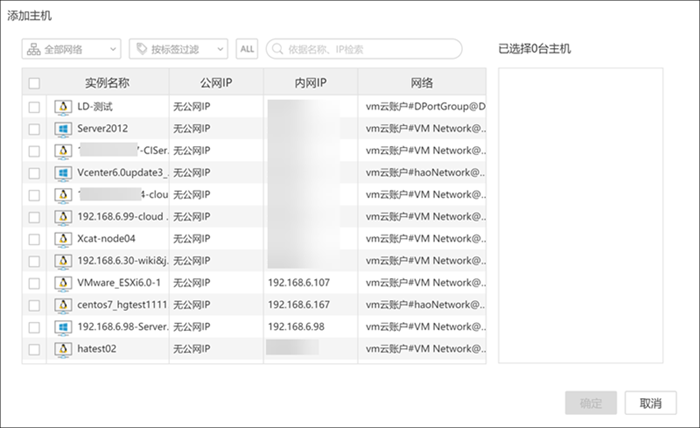Check the box for Server2012 row
700x428 pixels.
[34, 128]
